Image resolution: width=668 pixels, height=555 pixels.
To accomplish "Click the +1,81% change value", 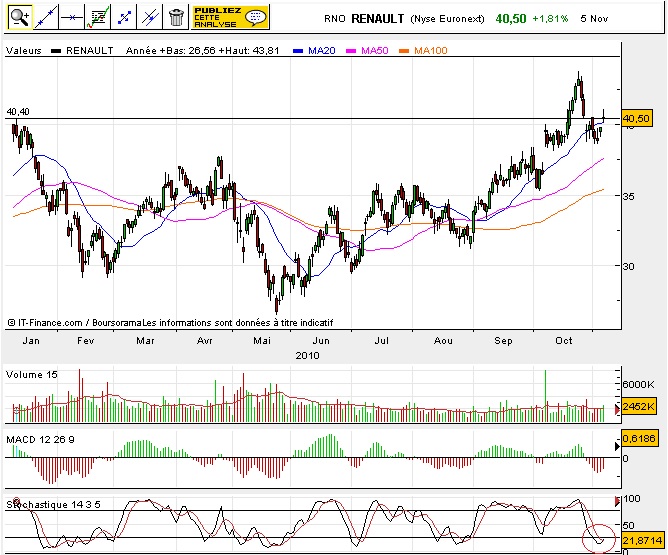I will [550, 19].
